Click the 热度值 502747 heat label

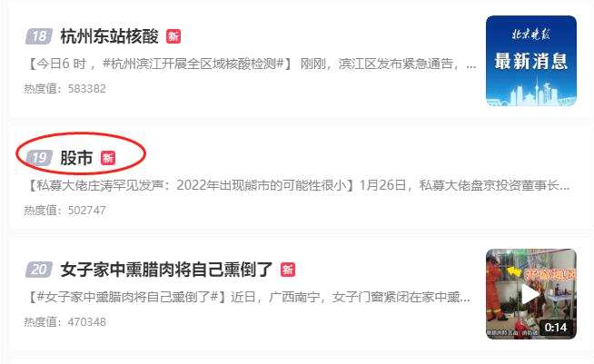[x=65, y=210]
